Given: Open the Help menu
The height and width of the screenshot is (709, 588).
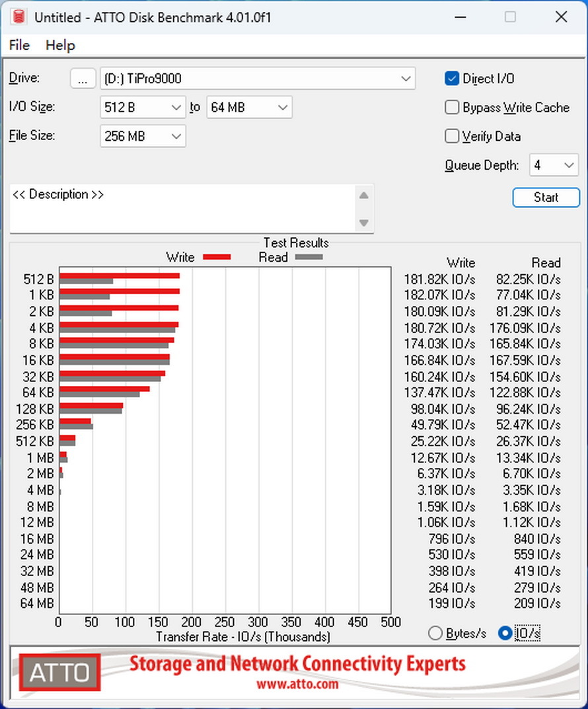Looking at the screenshot, I should pos(60,45).
